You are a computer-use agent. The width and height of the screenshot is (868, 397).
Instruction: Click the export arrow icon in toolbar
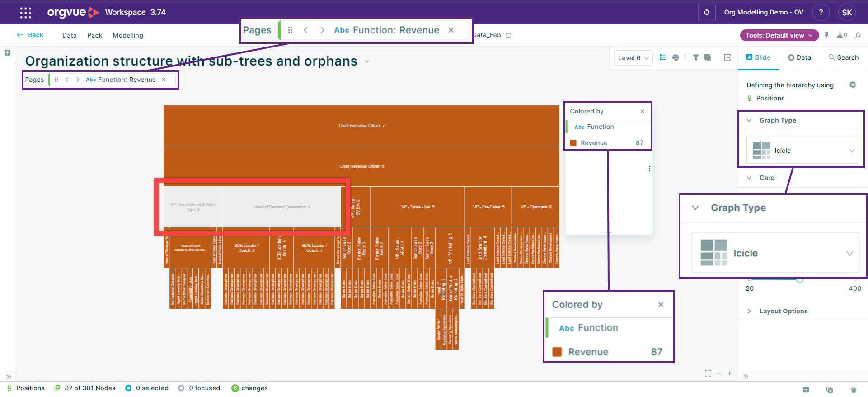[727, 57]
